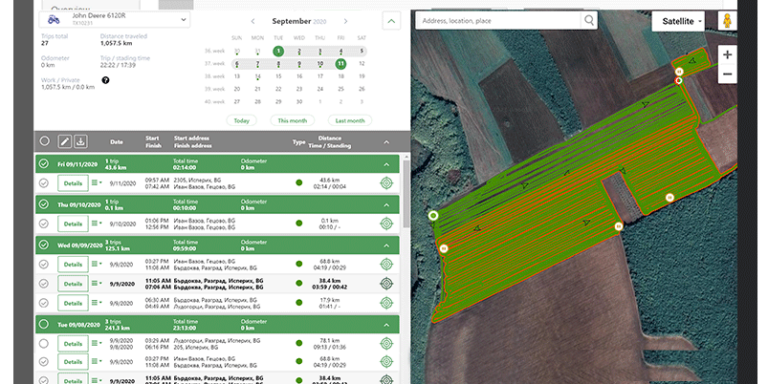Toggle checkbox for the 0.1 km trip
The height and width of the screenshot is (384, 768).
pyautogui.click(x=44, y=223)
